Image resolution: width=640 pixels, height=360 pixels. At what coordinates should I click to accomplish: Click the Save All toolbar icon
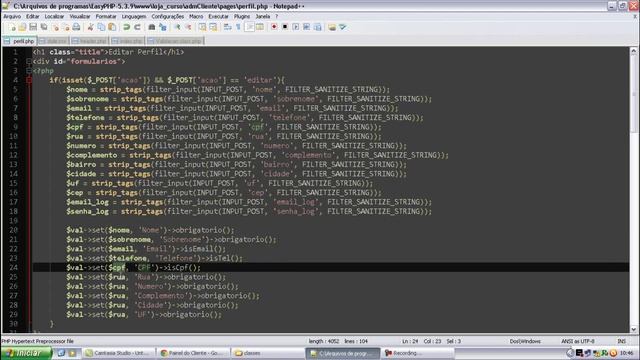point(44,27)
